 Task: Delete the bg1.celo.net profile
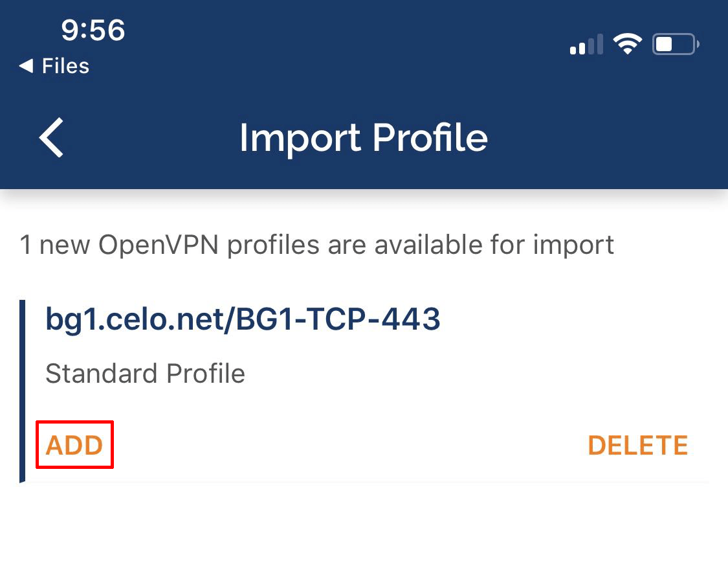click(x=638, y=445)
